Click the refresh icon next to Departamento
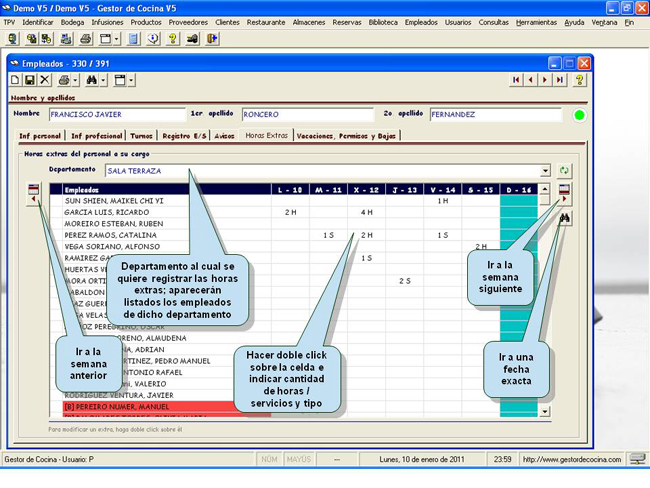This screenshot has height=488, width=650. click(x=566, y=171)
